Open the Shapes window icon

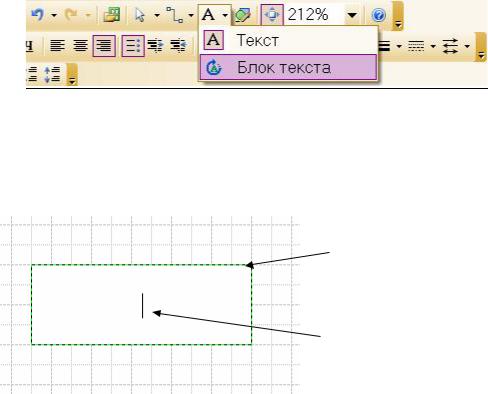coord(112,15)
